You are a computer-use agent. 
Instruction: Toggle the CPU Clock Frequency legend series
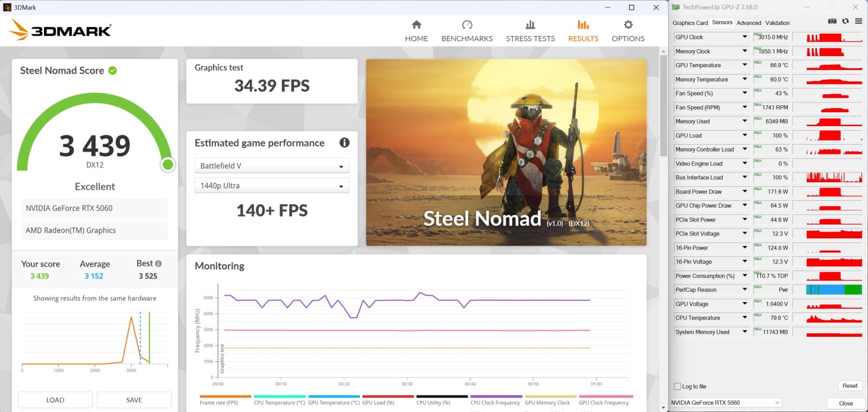point(496,400)
